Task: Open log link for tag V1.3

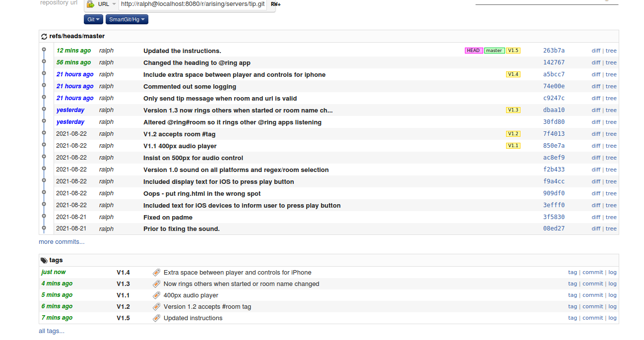Action: [612, 284]
